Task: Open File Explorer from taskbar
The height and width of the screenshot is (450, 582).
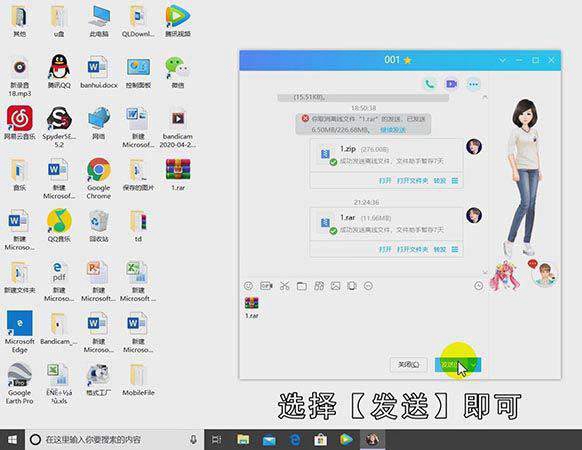Action: pos(243,440)
